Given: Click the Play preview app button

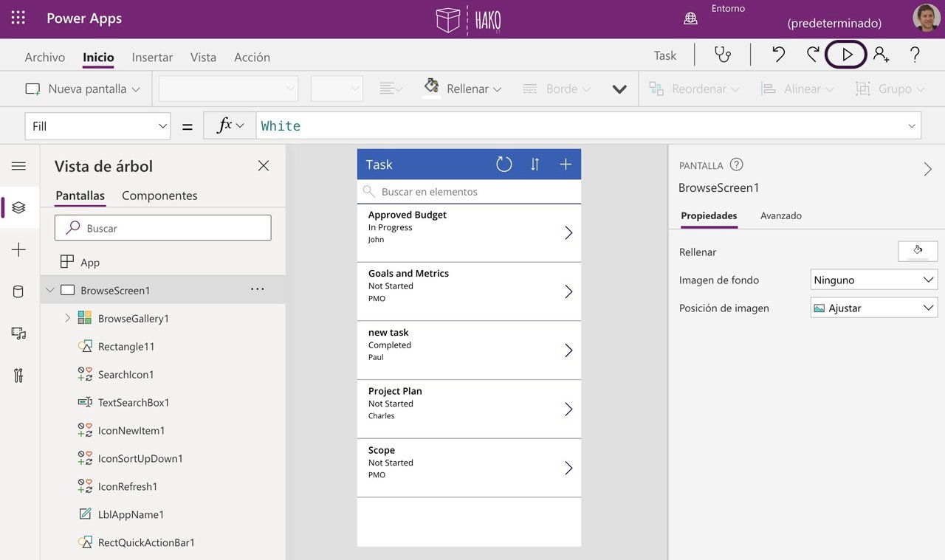Looking at the screenshot, I should coord(846,55).
